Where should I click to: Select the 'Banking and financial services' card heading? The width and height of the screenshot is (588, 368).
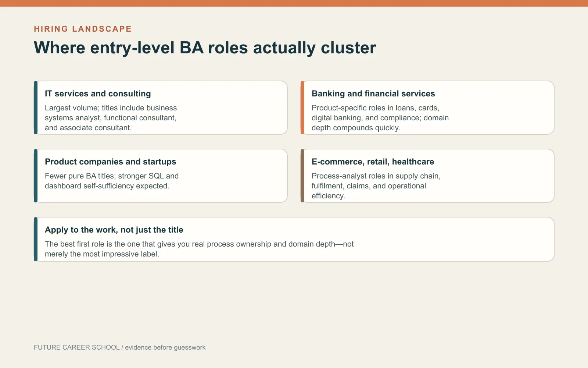coord(373,93)
